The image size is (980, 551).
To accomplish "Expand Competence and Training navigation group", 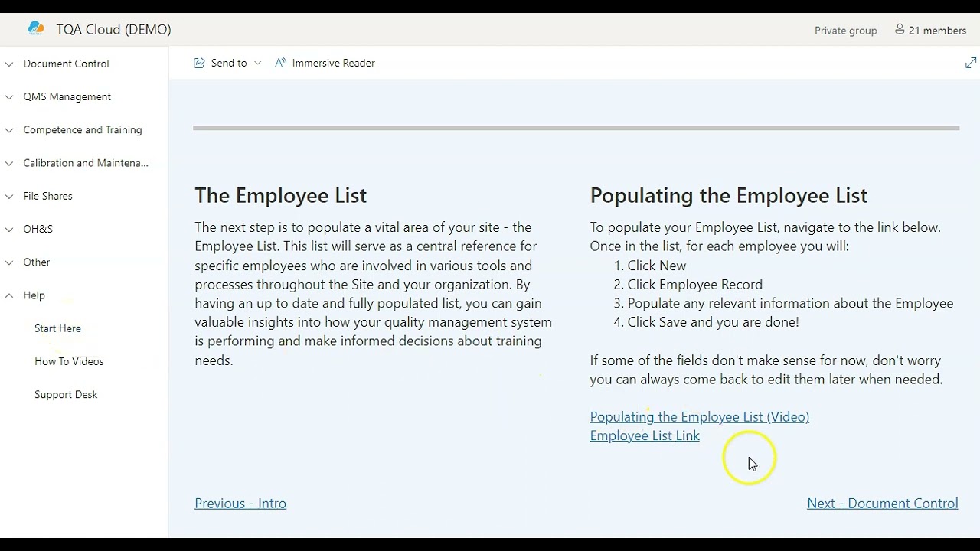I will [x=9, y=130].
